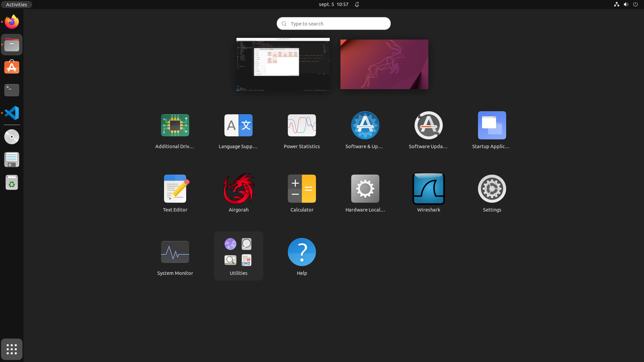This screenshot has height=362, width=644.
Task: Open the Software Updater app
Action: pos(428,131)
